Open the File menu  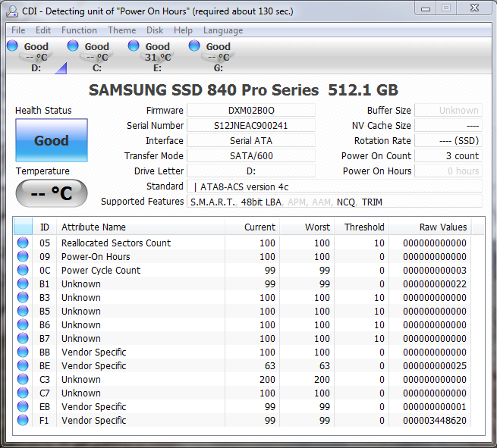(x=18, y=30)
